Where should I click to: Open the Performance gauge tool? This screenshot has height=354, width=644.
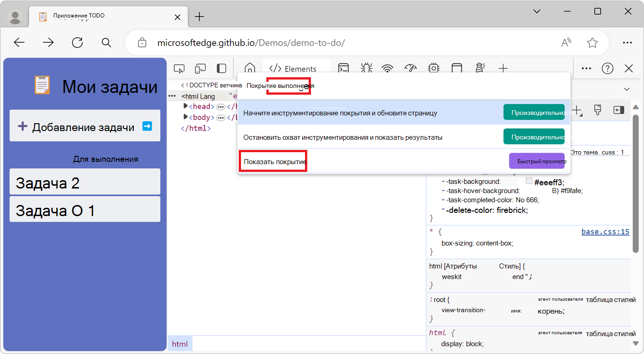point(410,69)
